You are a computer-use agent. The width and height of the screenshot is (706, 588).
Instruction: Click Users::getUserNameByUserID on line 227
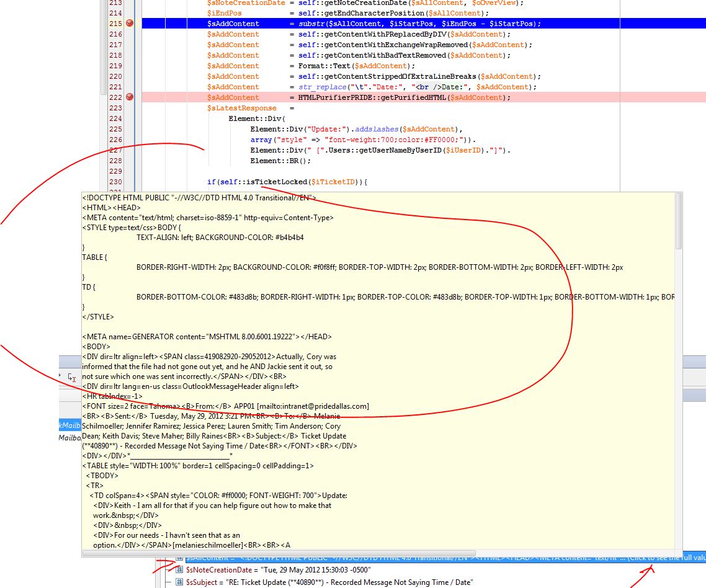click(385, 150)
